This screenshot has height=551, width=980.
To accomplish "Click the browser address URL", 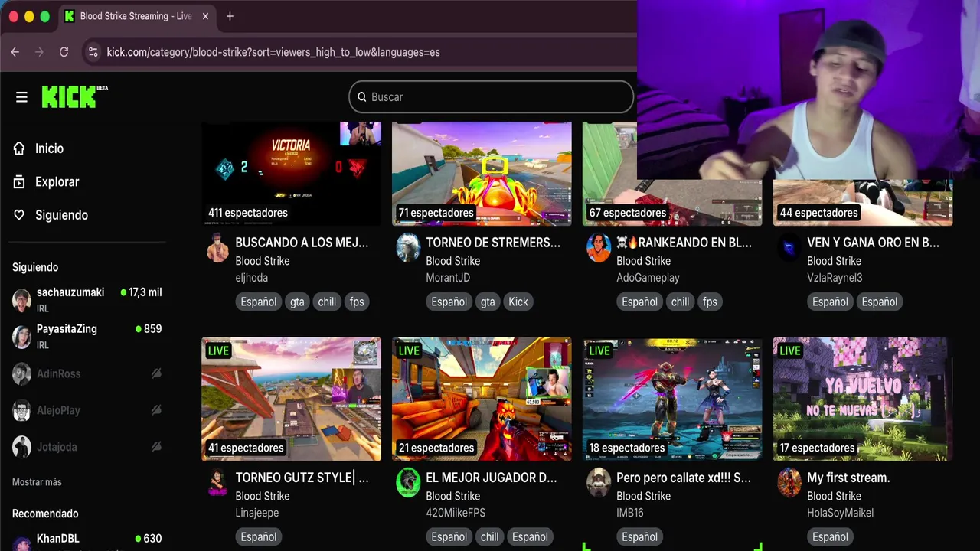I will coord(273,52).
